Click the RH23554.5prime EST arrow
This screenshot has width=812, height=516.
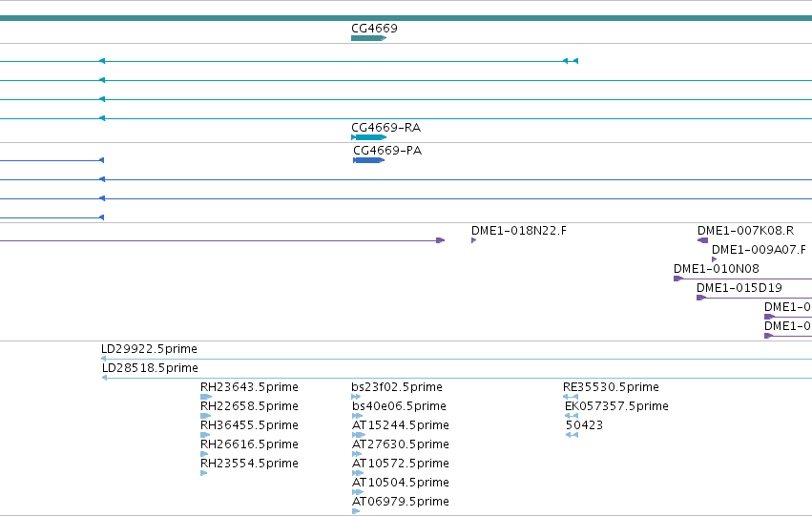204,473
